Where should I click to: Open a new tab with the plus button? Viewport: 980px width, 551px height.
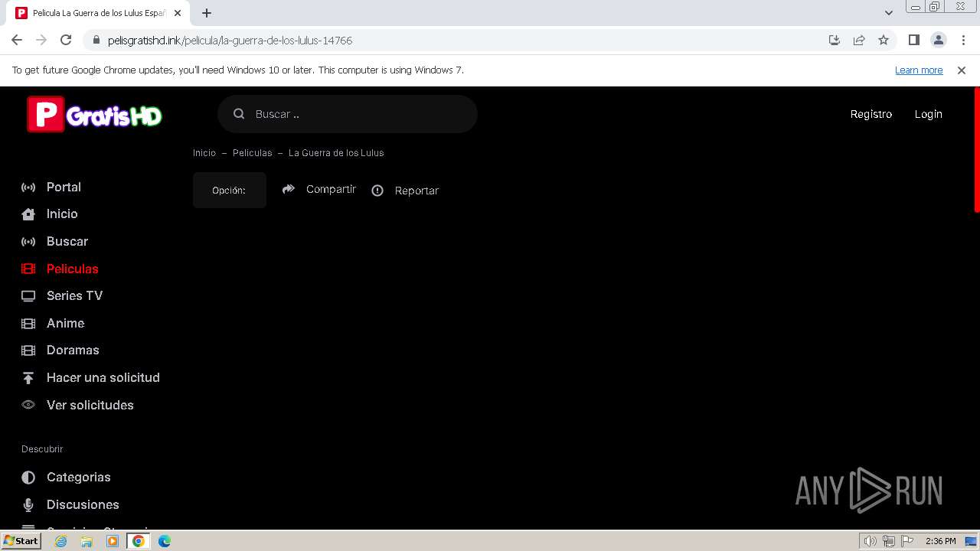pos(207,13)
